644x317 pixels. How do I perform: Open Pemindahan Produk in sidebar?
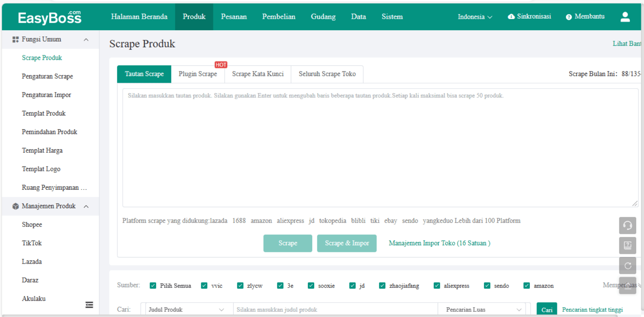(x=49, y=132)
